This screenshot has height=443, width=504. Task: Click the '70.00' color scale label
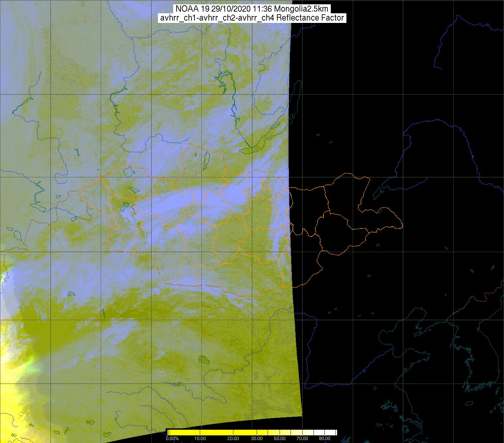[x=302, y=439]
